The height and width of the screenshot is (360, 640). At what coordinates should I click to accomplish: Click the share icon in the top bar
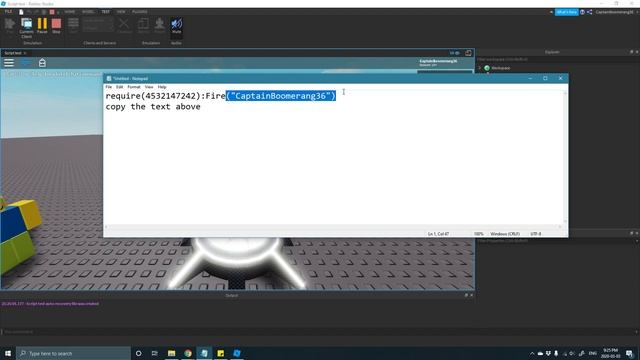(589, 12)
